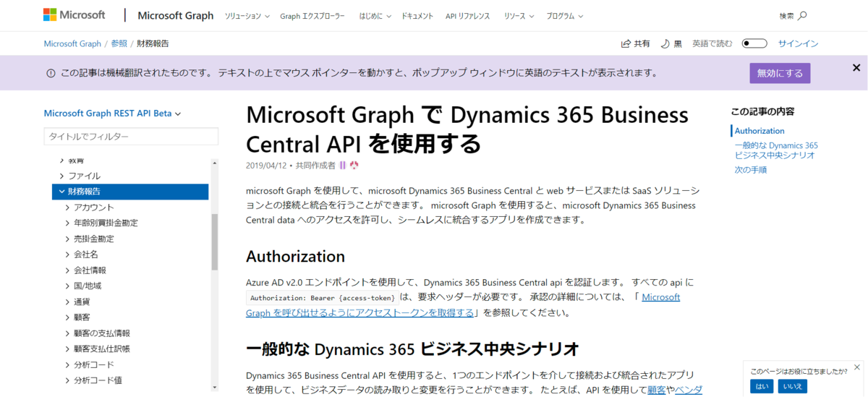Focus the タイトルでフィルター input field

(x=131, y=137)
